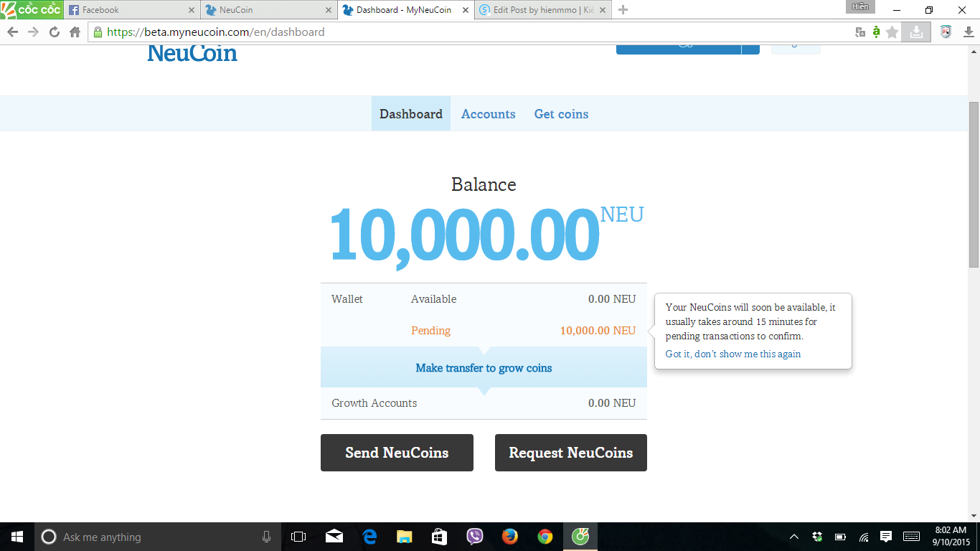Image resolution: width=980 pixels, height=551 pixels.
Task: Show hidden system tray icons
Action: (794, 537)
